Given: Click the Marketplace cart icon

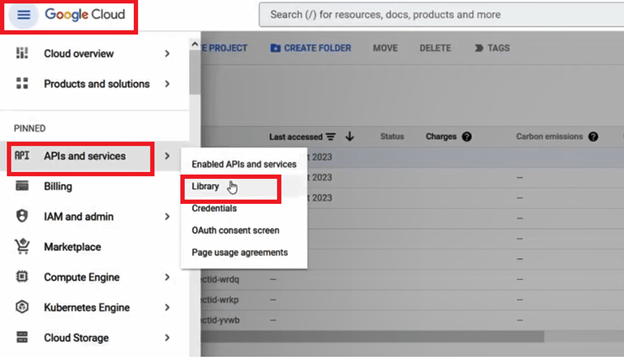Looking at the screenshot, I should 22,246.
